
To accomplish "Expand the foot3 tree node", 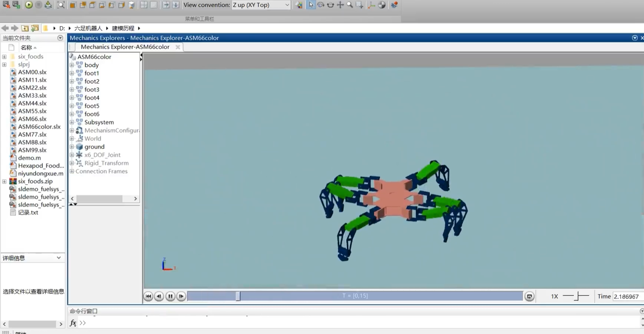I will [x=72, y=90].
